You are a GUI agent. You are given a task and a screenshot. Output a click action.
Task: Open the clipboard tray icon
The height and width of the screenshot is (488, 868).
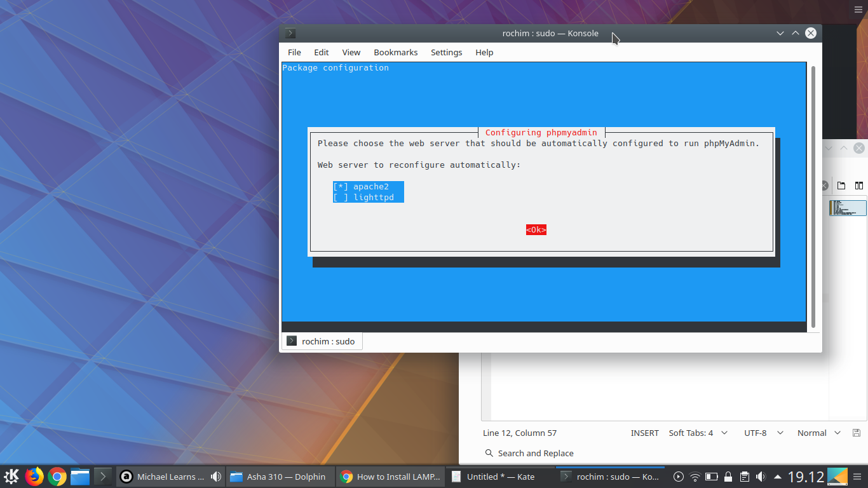(x=745, y=477)
